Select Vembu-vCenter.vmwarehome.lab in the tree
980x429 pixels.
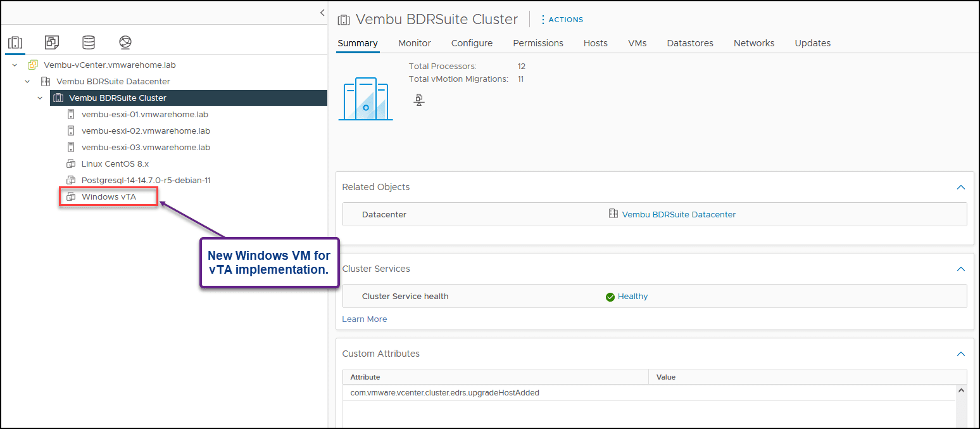(x=110, y=65)
